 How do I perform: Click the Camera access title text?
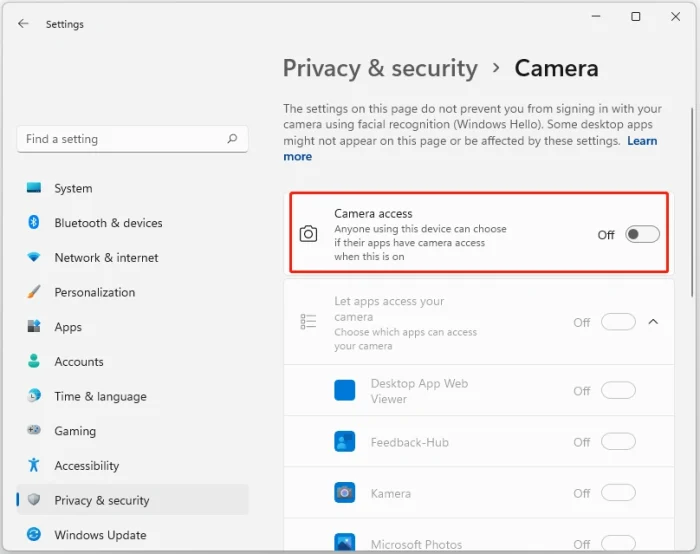(x=373, y=213)
